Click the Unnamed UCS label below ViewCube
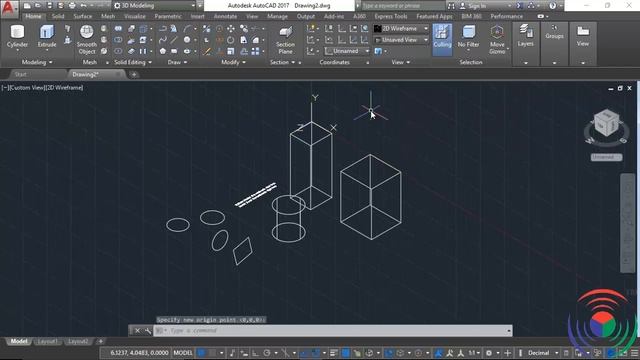 point(606,157)
